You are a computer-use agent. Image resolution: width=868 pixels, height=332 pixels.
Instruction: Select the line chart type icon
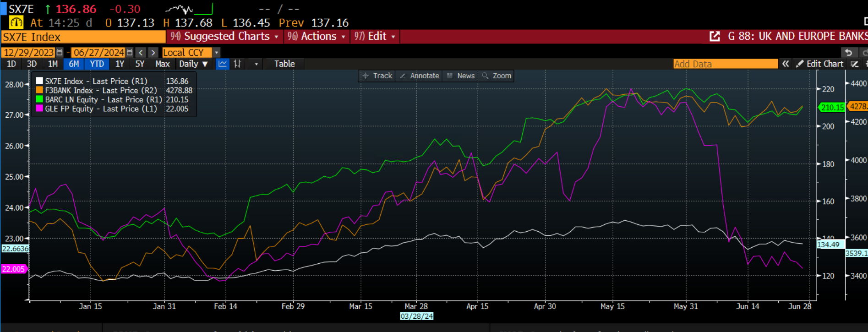click(223, 64)
